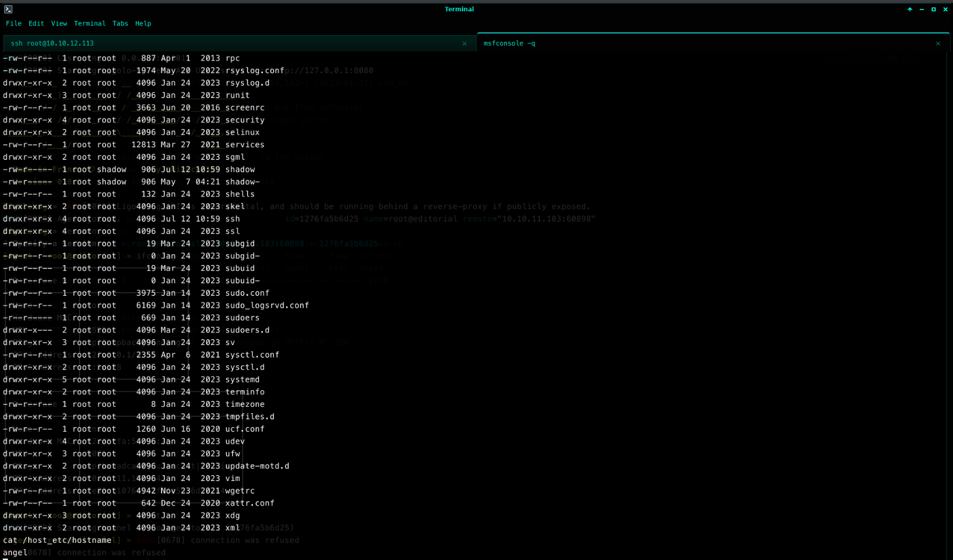Viewport: 953px width, 560px height.
Task: Click the update-motd.d directory entry
Action: [257, 466]
